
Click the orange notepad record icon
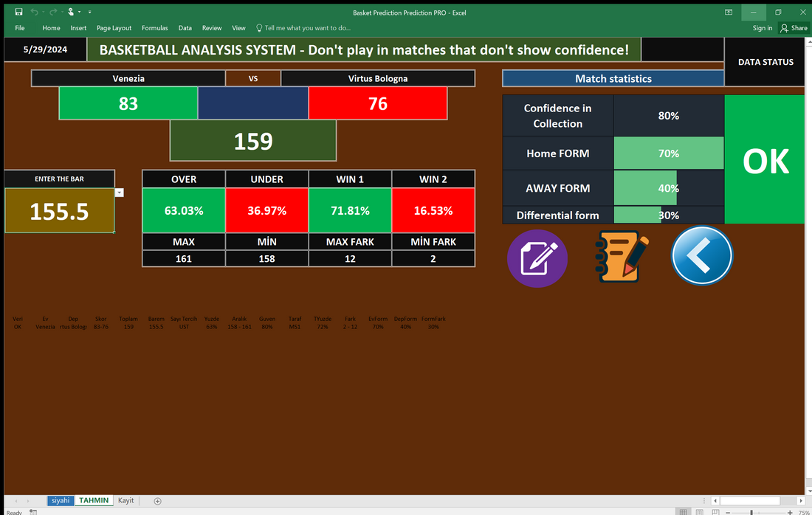pyautogui.click(x=620, y=256)
